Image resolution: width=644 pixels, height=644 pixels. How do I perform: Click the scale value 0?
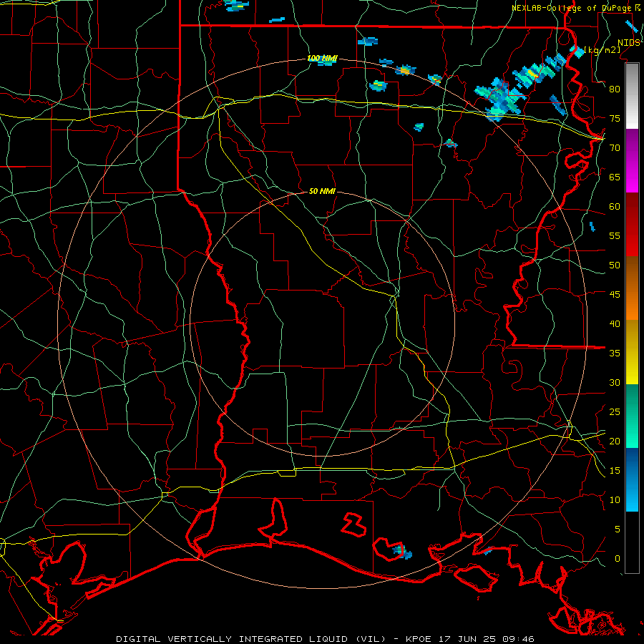click(618, 559)
